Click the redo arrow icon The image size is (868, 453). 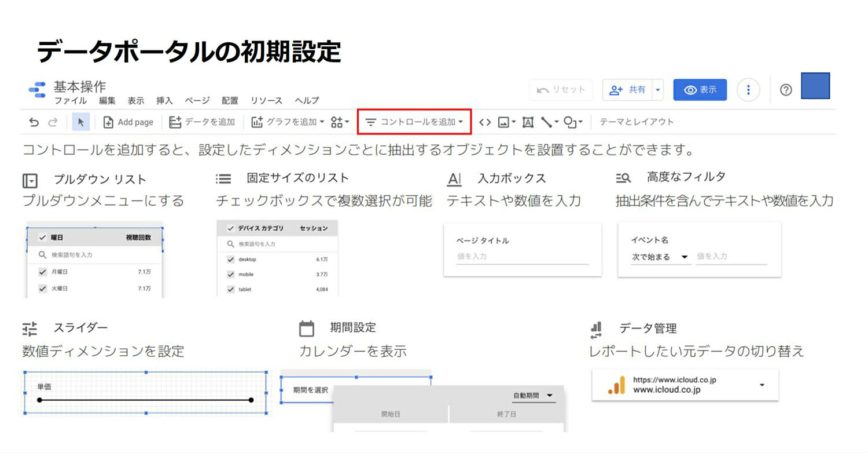(53, 122)
